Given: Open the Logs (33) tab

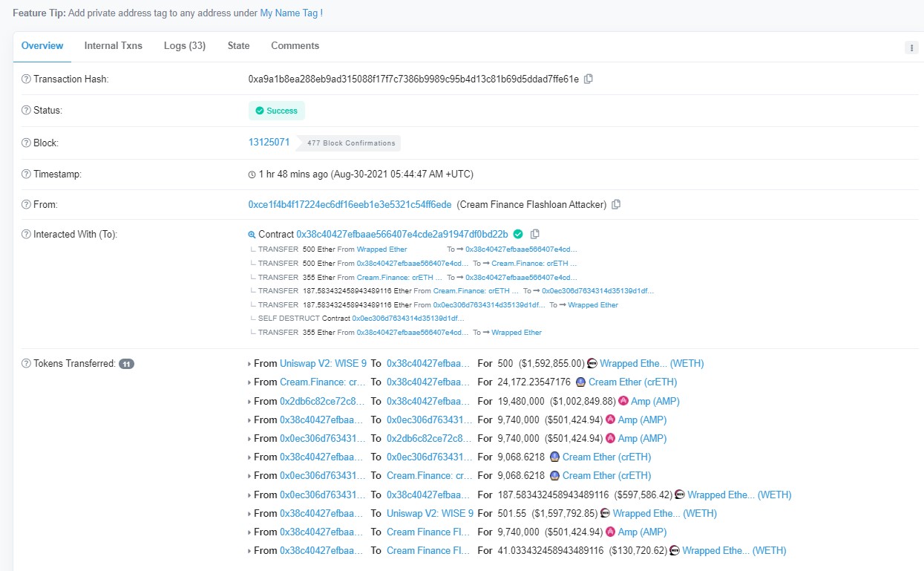Looking at the screenshot, I should (x=185, y=45).
